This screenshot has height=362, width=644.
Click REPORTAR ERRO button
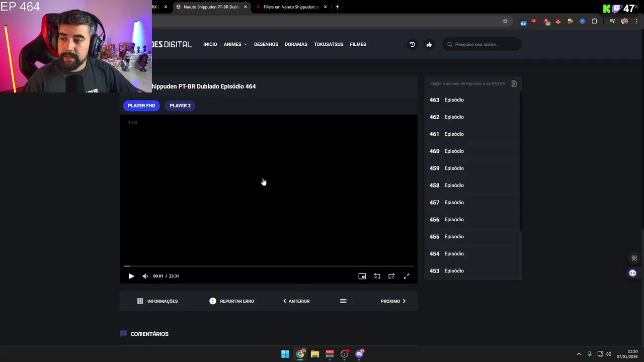231,301
